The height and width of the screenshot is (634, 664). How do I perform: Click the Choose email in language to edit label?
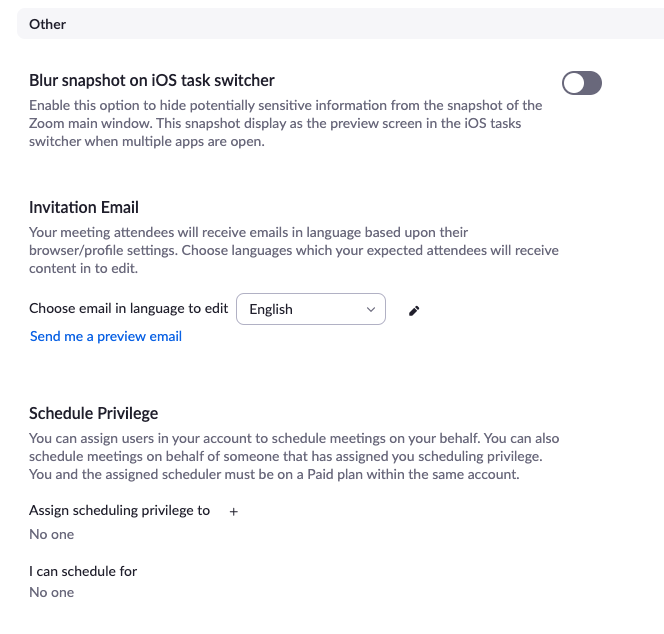(128, 308)
